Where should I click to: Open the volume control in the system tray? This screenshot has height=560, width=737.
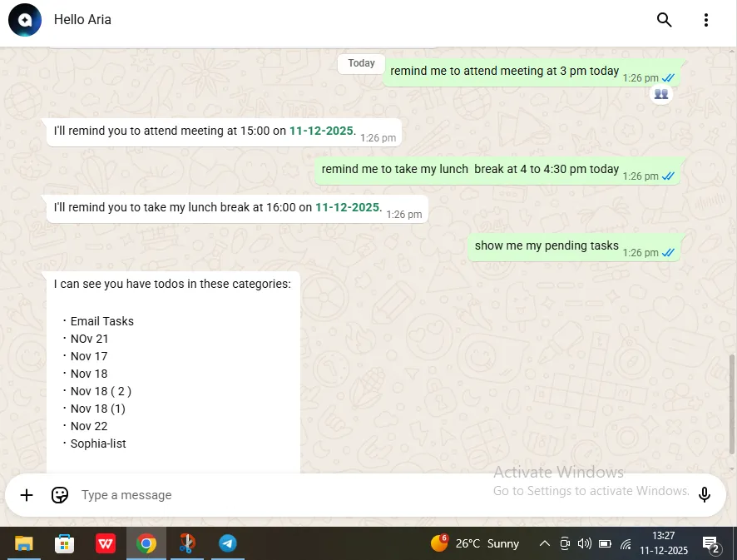click(x=584, y=543)
